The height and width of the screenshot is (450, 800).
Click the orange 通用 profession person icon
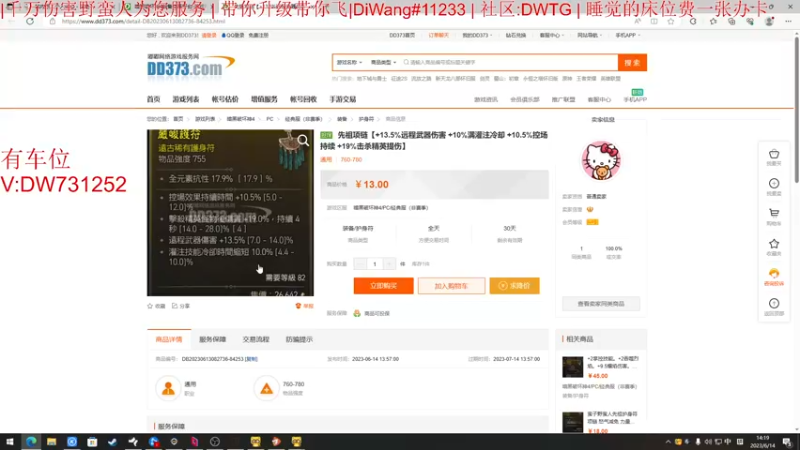pyautogui.click(x=168, y=388)
